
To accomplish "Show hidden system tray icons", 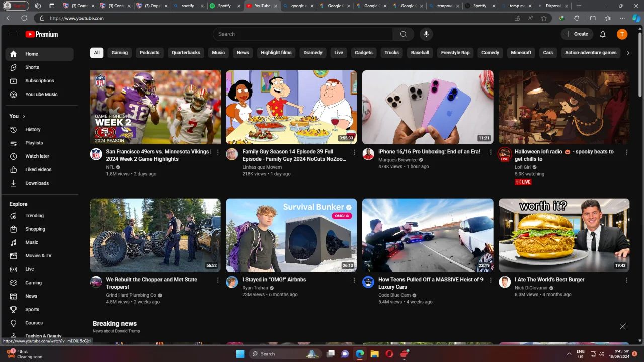I will pyautogui.click(x=569, y=354).
